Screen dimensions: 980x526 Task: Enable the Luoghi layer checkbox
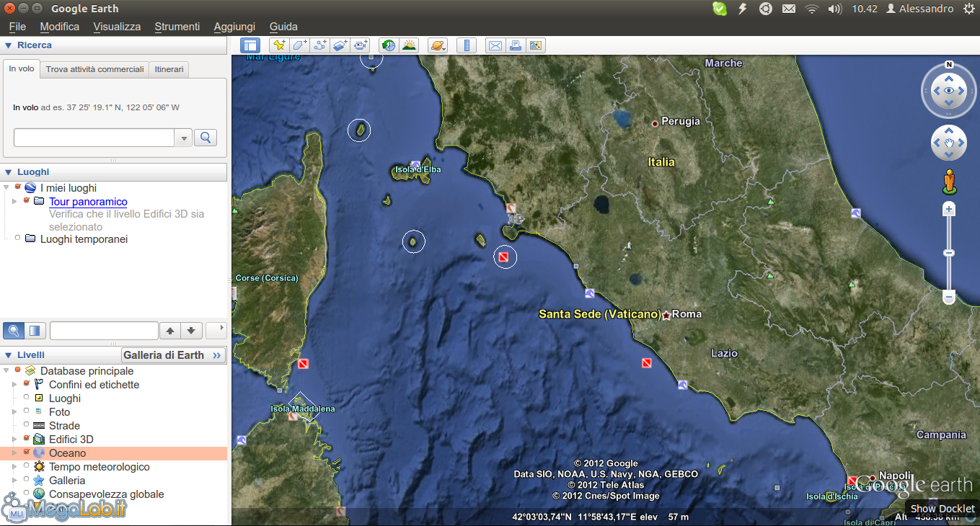26,398
